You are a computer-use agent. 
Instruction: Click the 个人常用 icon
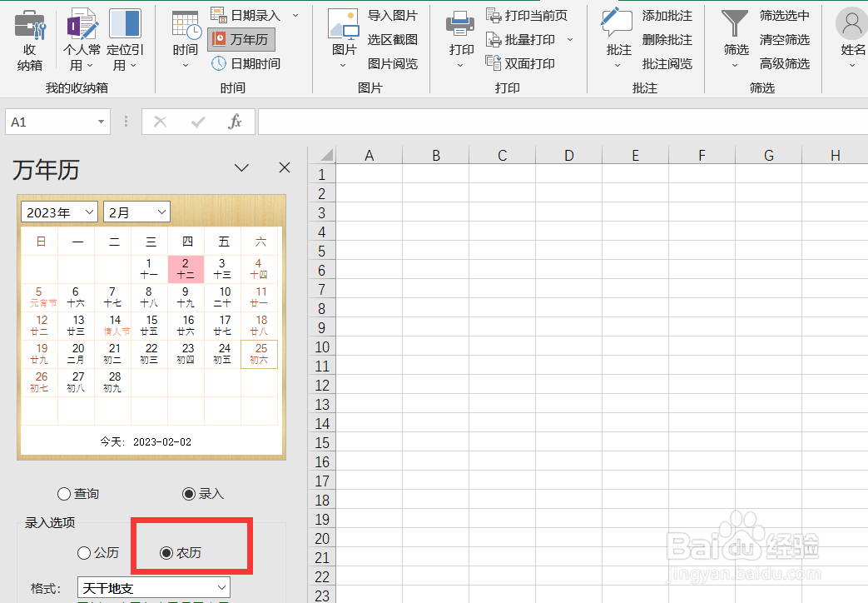click(82, 24)
